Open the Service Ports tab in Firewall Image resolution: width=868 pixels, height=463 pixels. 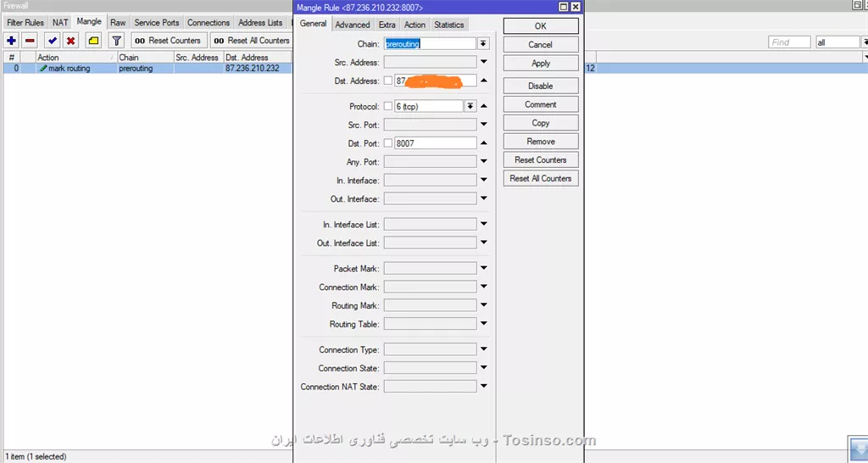click(x=157, y=23)
